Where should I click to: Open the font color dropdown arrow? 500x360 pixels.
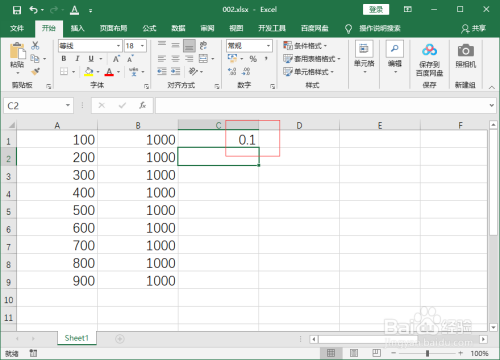pyautogui.click(x=118, y=72)
